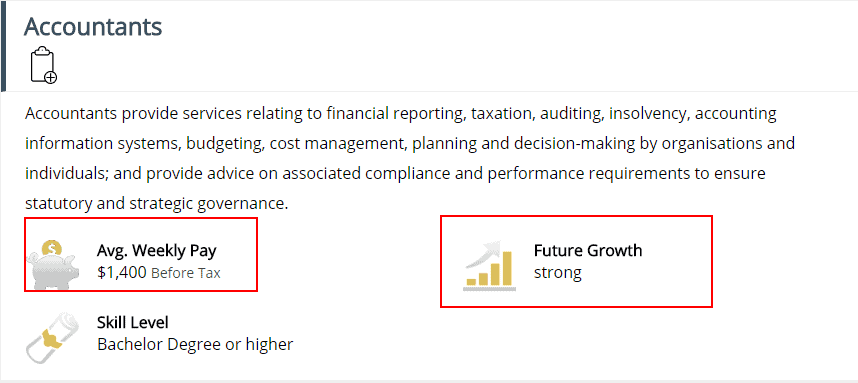
Task: Click the clipboard with plus sign icon
Action: pyautogui.click(x=44, y=65)
